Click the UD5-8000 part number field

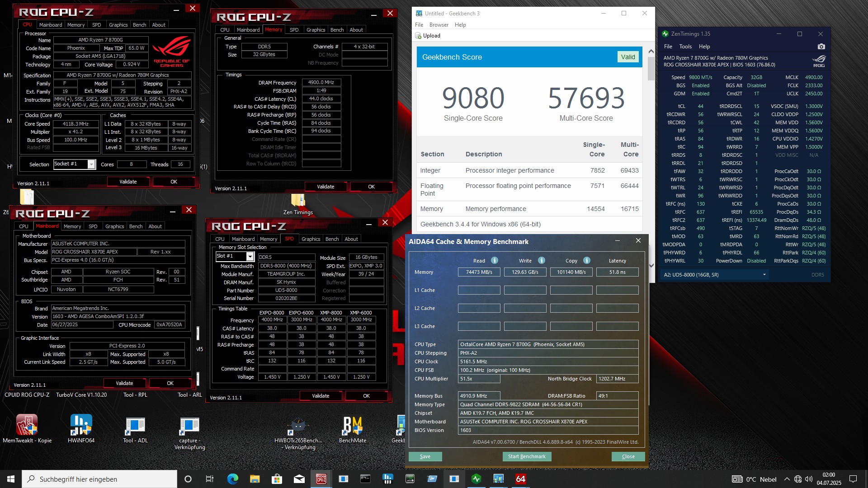coord(286,291)
